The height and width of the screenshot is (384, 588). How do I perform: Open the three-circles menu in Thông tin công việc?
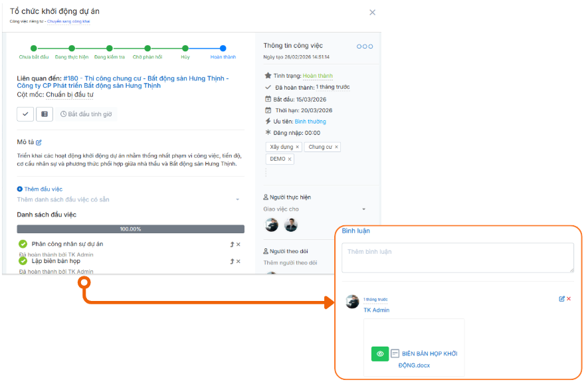point(365,47)
